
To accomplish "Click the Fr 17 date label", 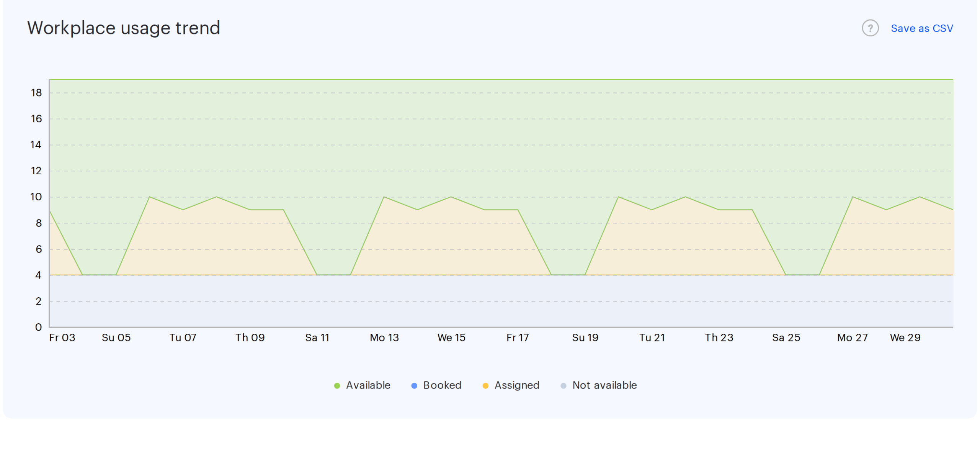I will tap(518, 338).
